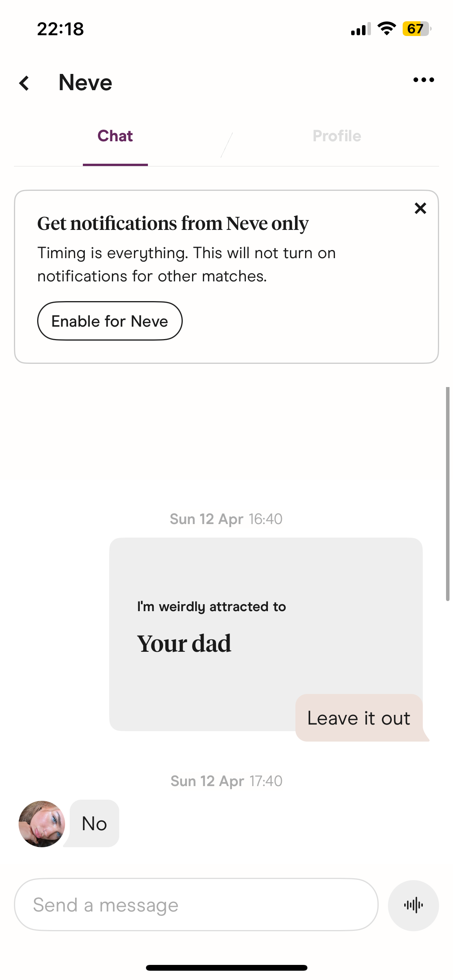Image resolution: width=453 pixels, height=980 pixels.
Task: Tap the back arrow icon
Action: (x=24, y=83)
